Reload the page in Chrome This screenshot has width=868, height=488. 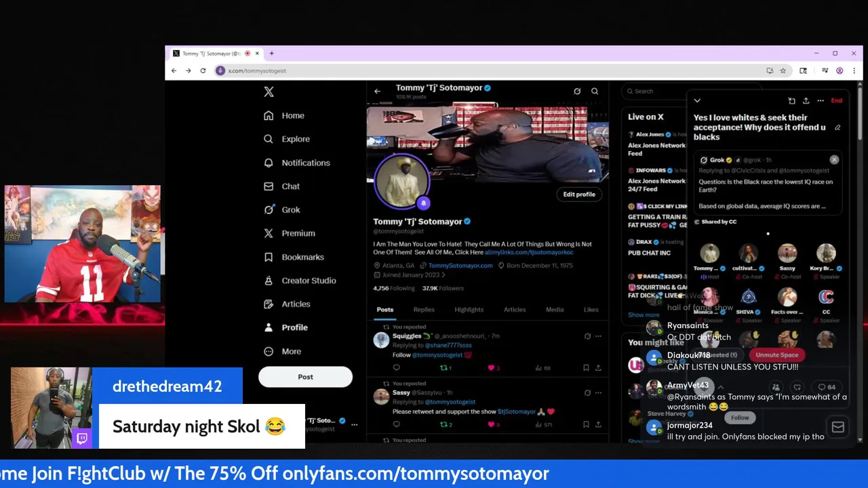pos(203,70)
